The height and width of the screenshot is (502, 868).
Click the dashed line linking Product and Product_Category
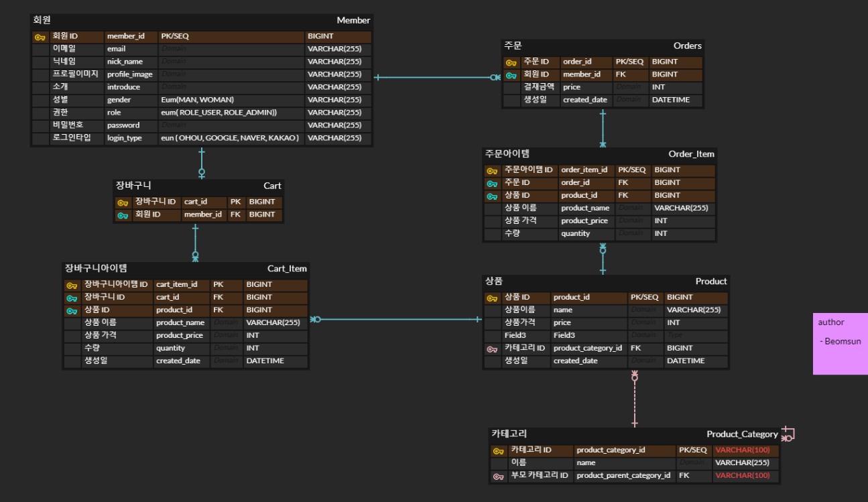click(633, 402)
